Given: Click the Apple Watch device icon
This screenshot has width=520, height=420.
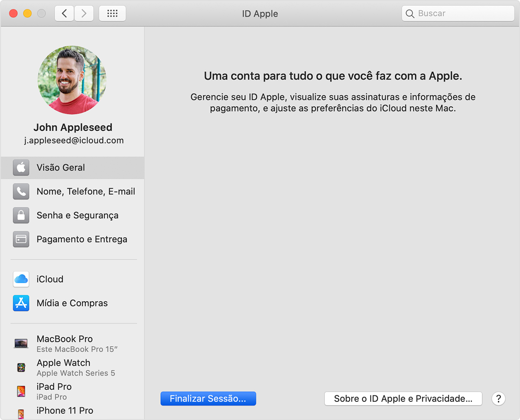Looking at the screenshot, I should tap(21, 368).
